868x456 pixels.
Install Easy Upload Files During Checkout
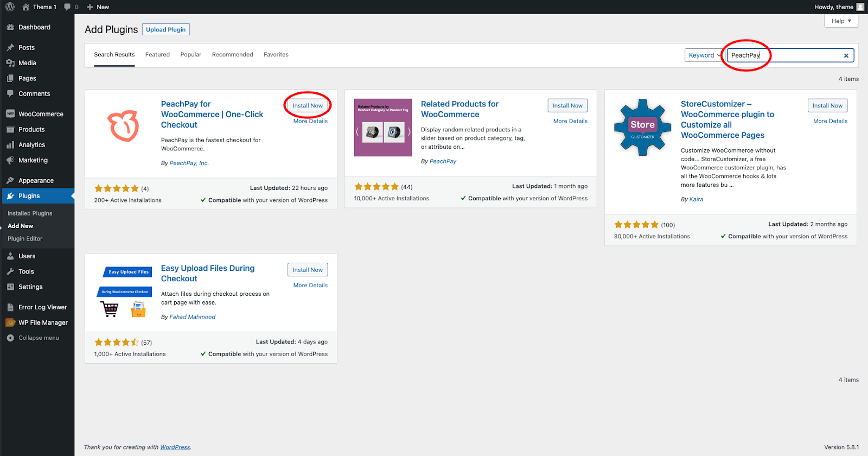pyautogui.click(x=308, y=270)
